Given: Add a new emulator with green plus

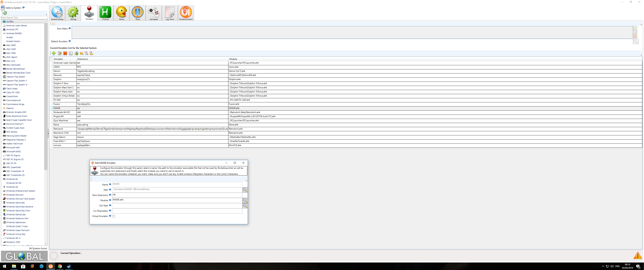Looking at the screenshot, I should (x=54, y=53).
